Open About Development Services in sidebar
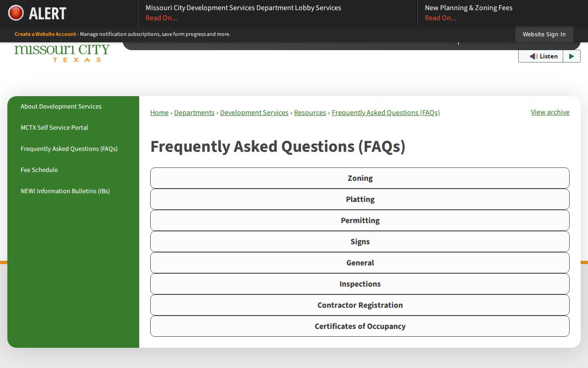Image resolution: width=588 pixels, height=368 pixels. 61,106
